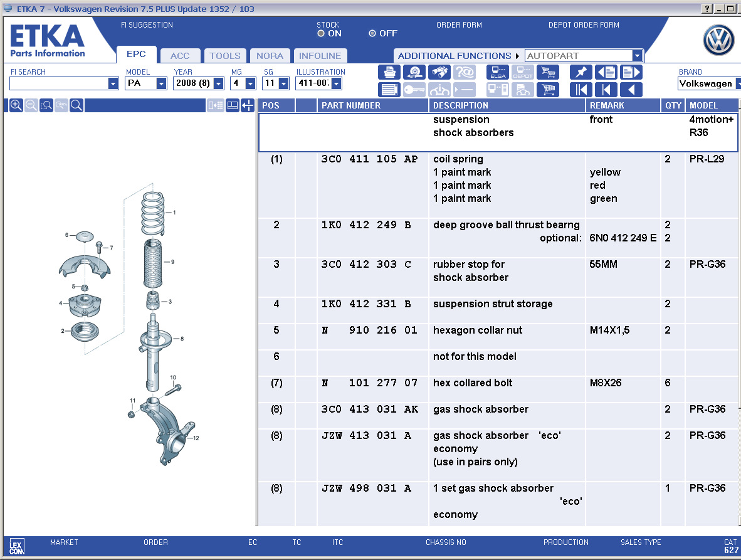The image size is (741, 560).
Task: Open FI SUGGESTION
Action: click(x=147, y=25)
